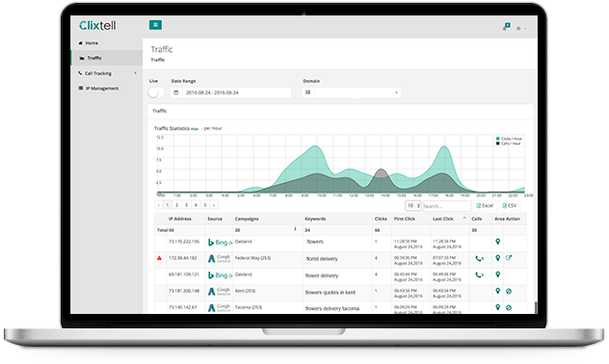
Task: Click the page vertical scrollbar
Action: click(x=536, y=307)
